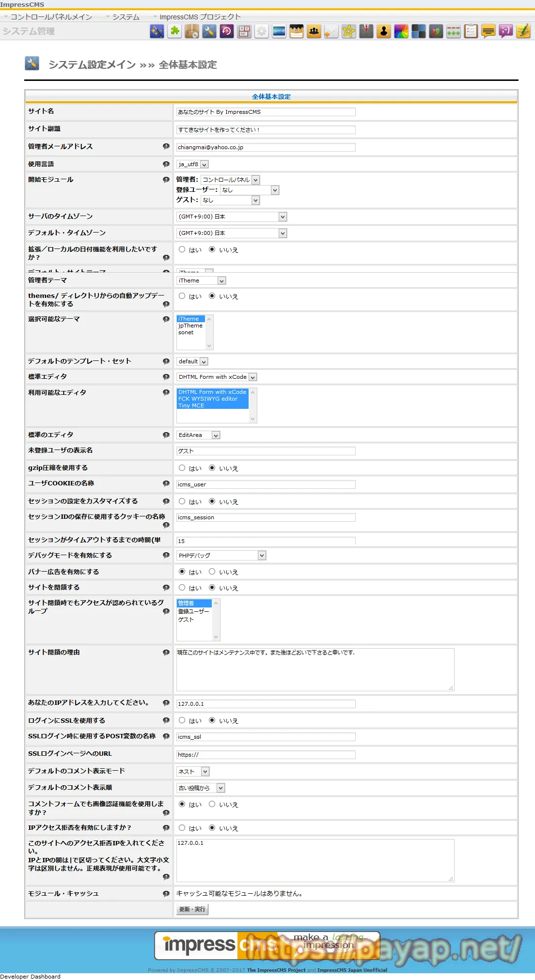Click the grey gear toolbar icon

coord(262,31)
